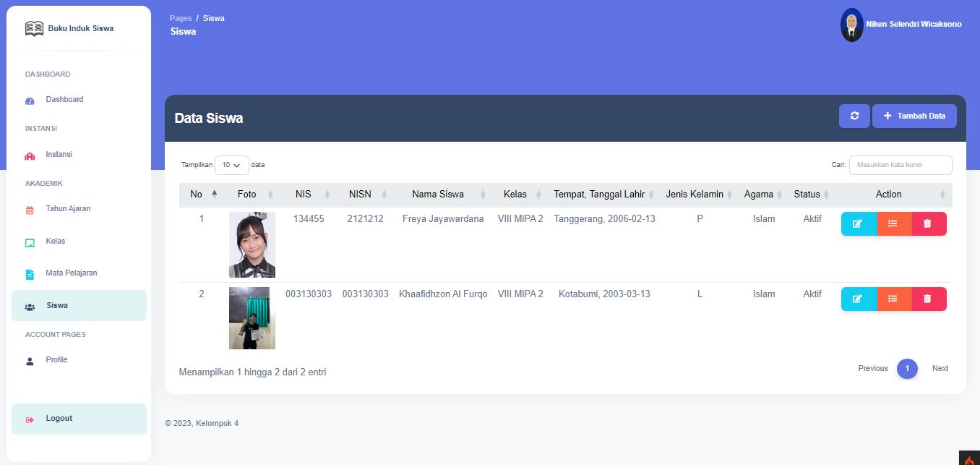
Task: Open the Tampilkan entries count dropdown
Action: pos(231,165)
